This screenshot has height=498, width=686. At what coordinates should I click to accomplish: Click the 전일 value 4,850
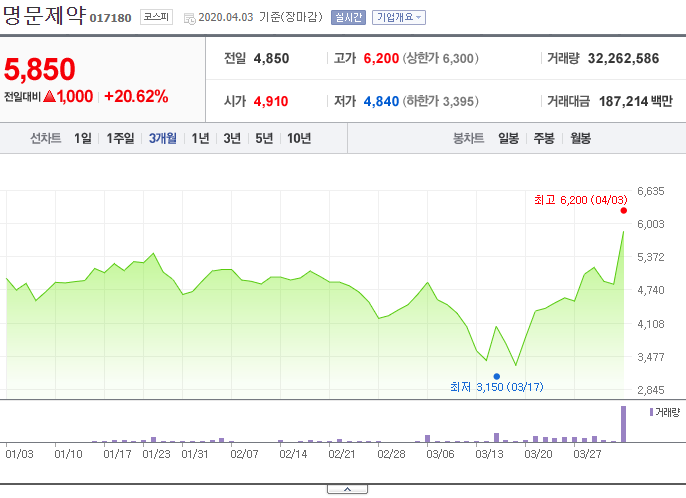271,58
